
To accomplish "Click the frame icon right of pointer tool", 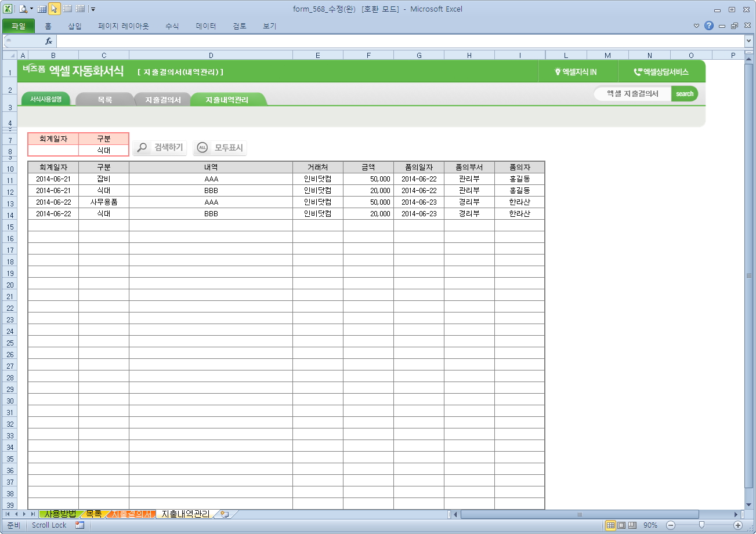I will pos(67,9).
